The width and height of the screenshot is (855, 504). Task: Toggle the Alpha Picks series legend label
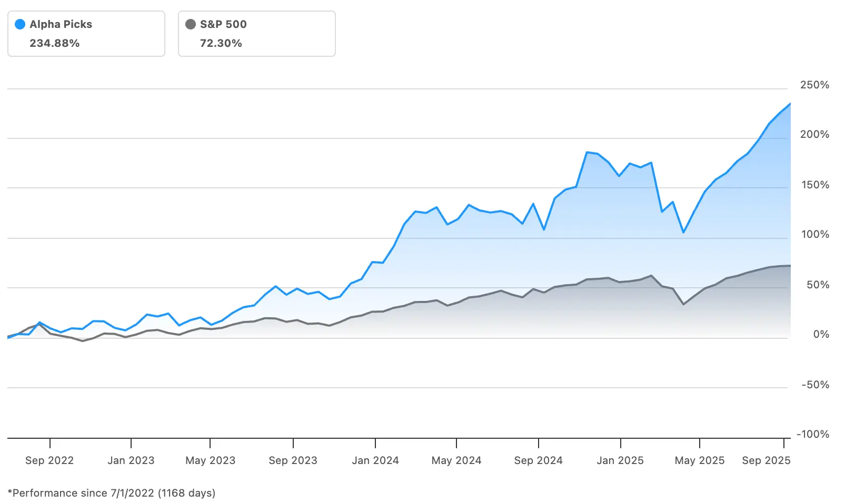coord(61,24)
